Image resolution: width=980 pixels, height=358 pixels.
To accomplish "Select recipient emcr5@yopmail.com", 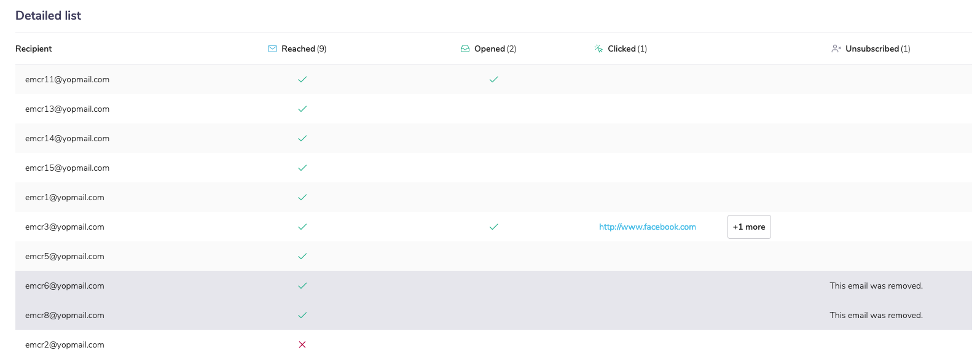I will pyautogui.click(x=65, y=256).
